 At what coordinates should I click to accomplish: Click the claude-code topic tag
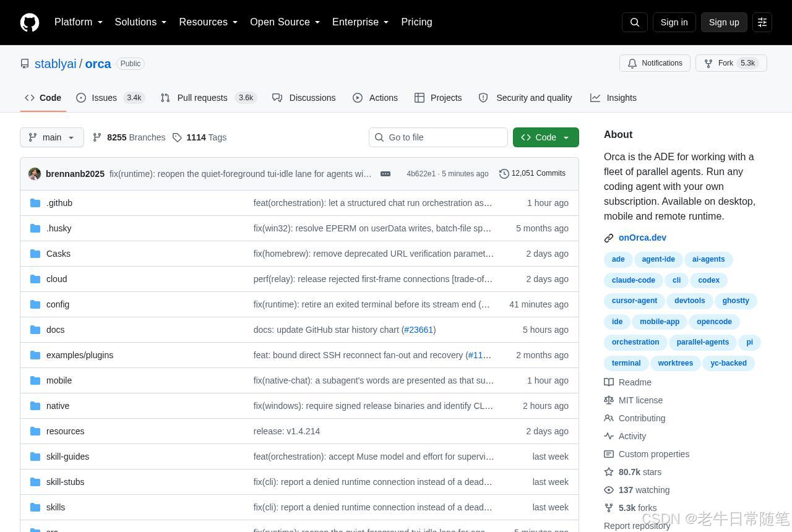pyautogui.click(x=634, y=280)
